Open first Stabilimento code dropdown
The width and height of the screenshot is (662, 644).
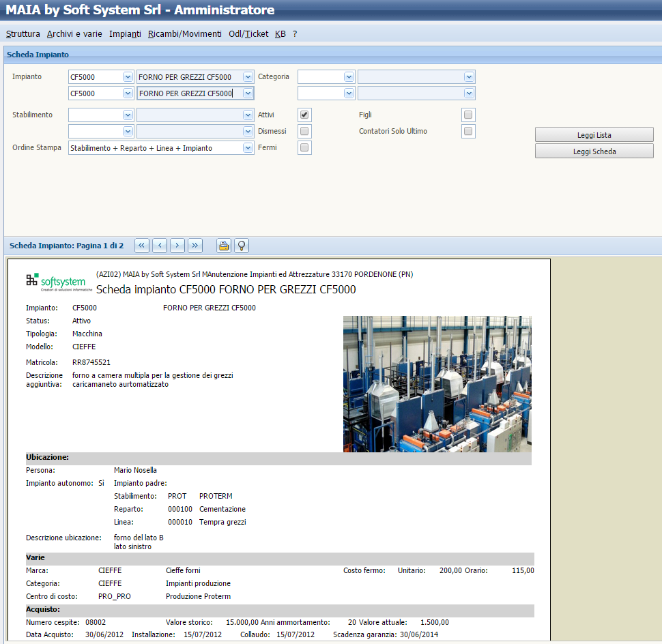128,115
